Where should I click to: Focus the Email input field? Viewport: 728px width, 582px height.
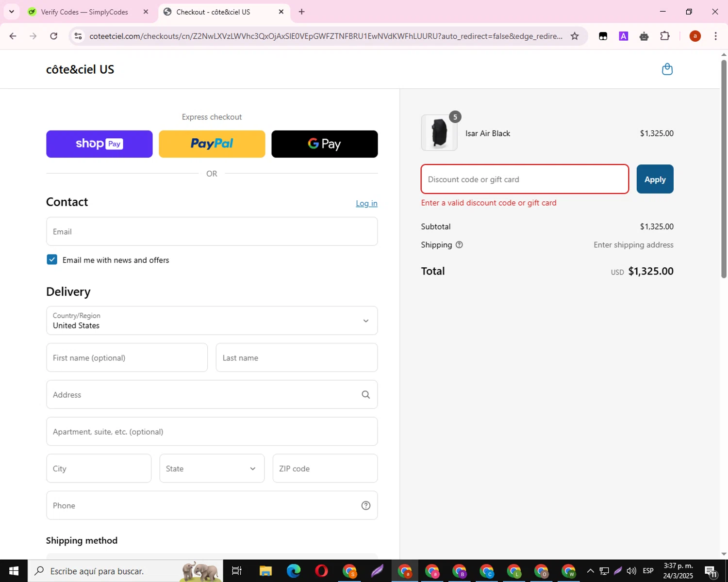click(x=212, y=231)
